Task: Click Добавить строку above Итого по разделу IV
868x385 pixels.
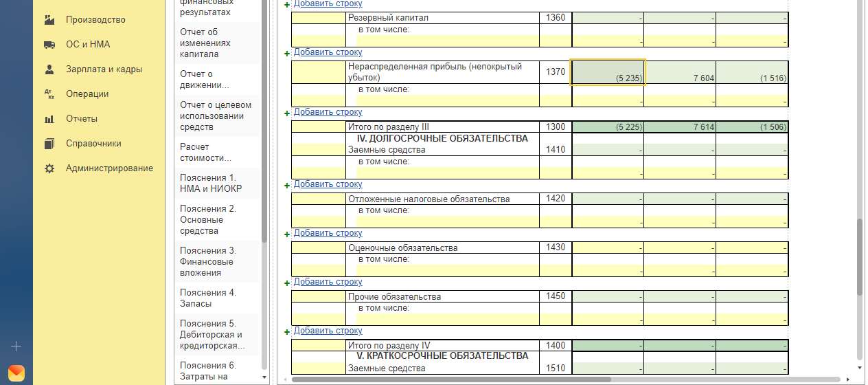Action: click(x=328, y=331)
